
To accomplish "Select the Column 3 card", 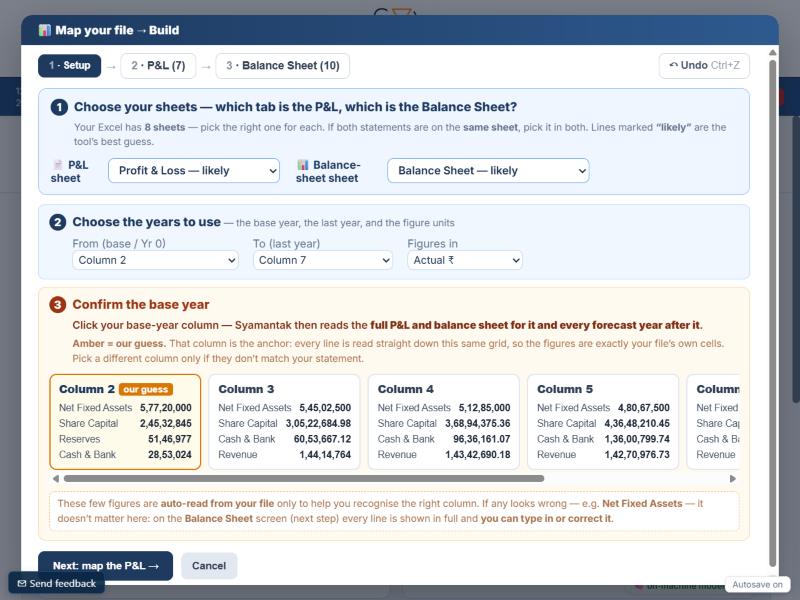I will pos(285,422).
